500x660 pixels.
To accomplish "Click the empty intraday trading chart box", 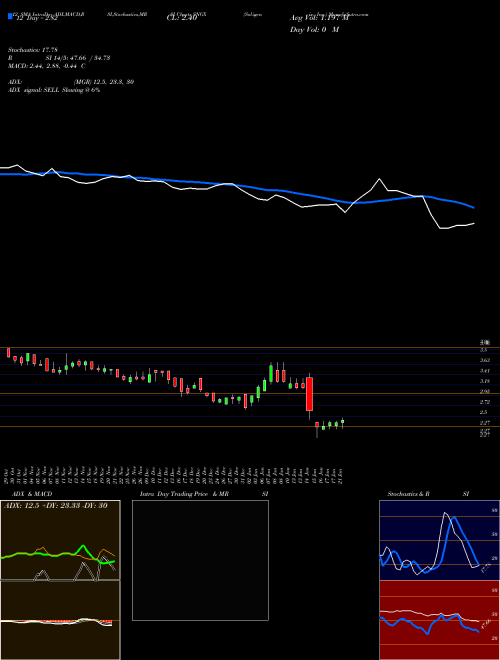I will click(x=200, y=560).
